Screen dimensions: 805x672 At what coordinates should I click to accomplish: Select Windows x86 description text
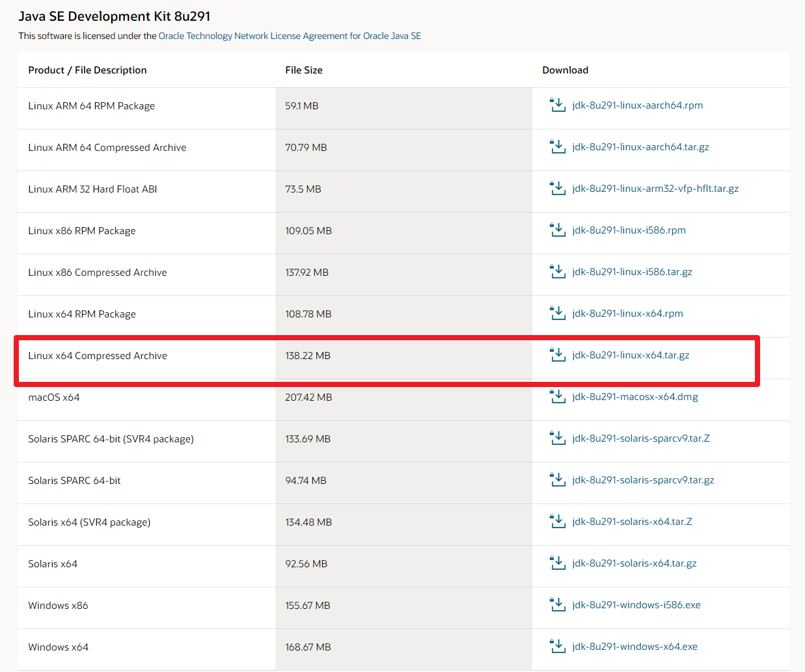58,606
